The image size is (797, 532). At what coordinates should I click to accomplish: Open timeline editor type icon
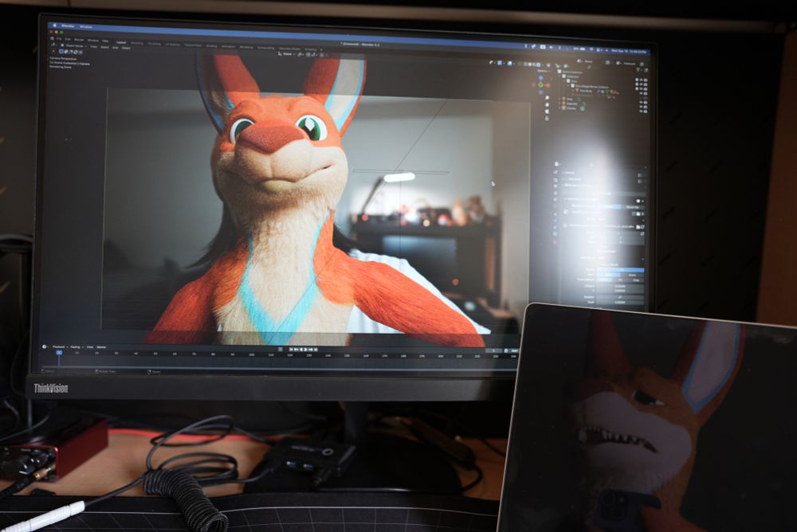tap(45, 346)
